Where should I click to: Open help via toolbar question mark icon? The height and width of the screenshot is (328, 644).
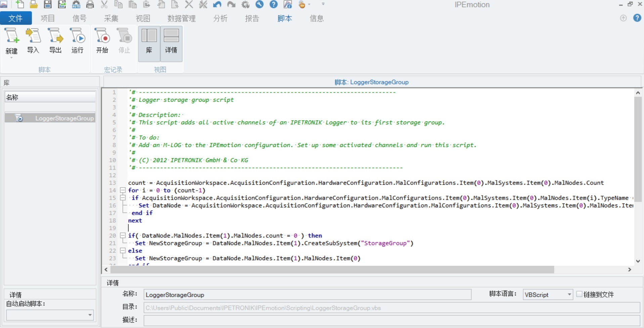pos(274,4)
